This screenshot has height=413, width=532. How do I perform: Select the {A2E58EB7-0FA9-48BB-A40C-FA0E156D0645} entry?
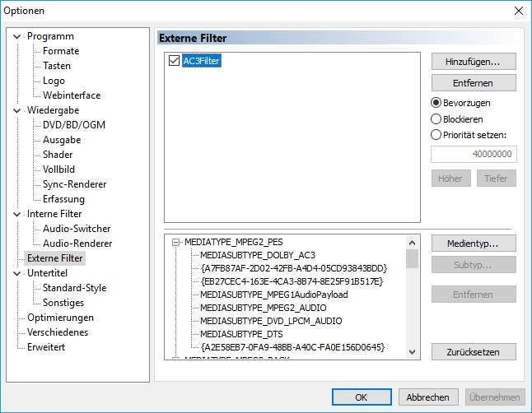click(292, 347)
